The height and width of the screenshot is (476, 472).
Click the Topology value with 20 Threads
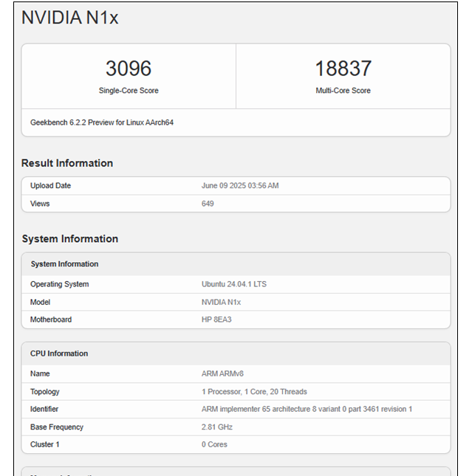tap(254, 392)
